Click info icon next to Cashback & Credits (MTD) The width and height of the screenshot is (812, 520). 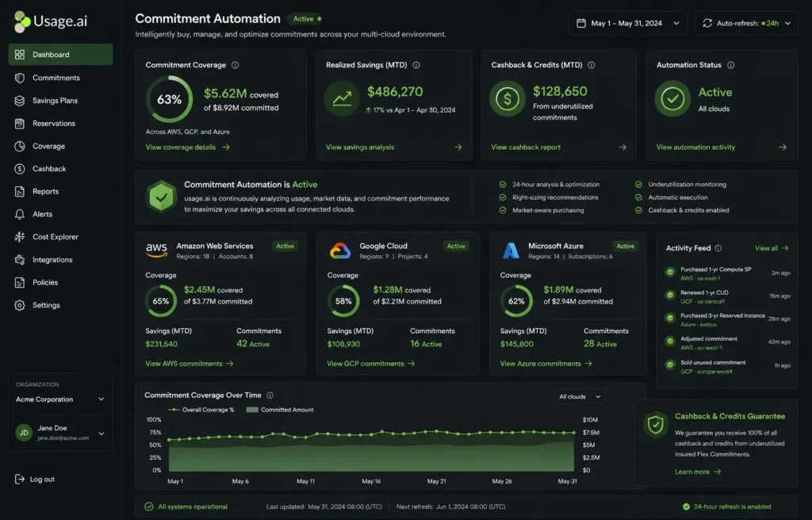(x=592, y=65)
